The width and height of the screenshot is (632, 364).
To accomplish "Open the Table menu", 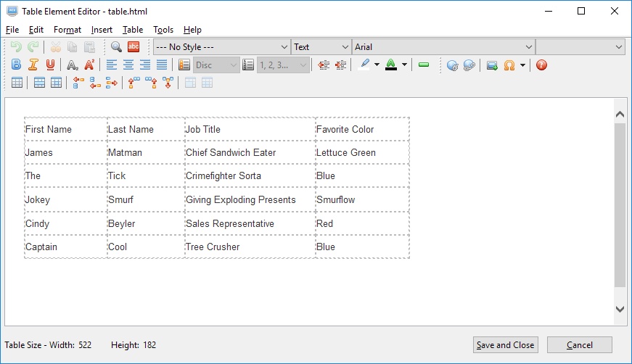I will click(x=133, y=30).
